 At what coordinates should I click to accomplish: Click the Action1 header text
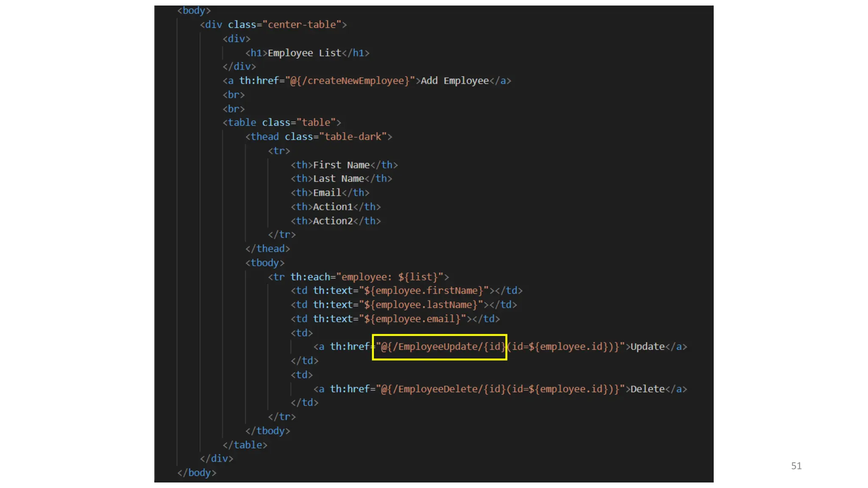click(333, 207)
